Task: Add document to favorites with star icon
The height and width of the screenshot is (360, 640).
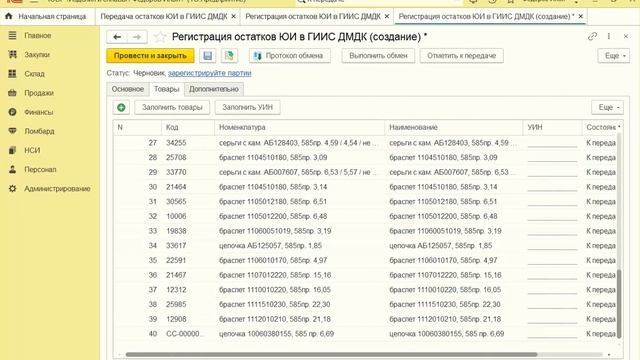Action: click(x=160, y=37)
